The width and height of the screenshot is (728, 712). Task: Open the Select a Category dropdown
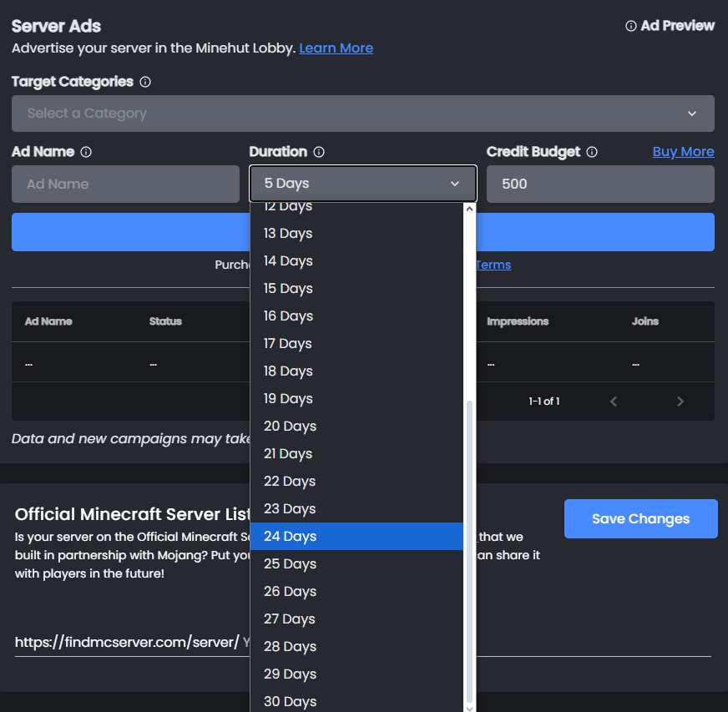click(x=362, y=114)
